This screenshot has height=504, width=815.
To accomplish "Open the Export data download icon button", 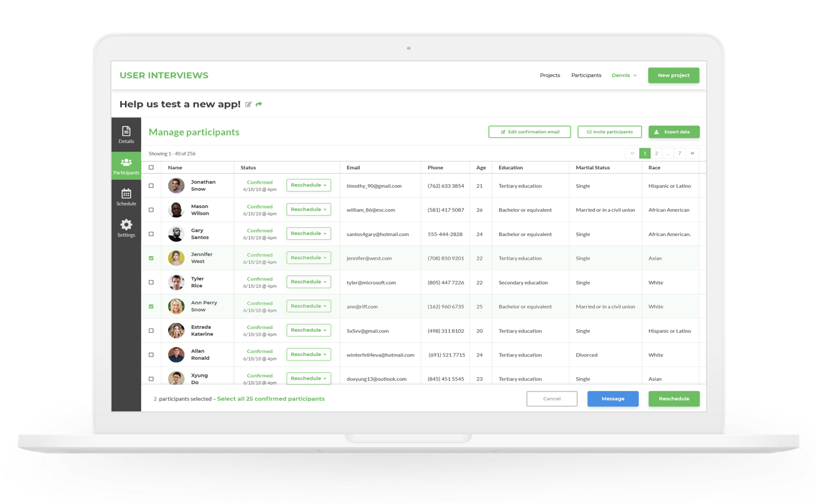I will [657, 132].
